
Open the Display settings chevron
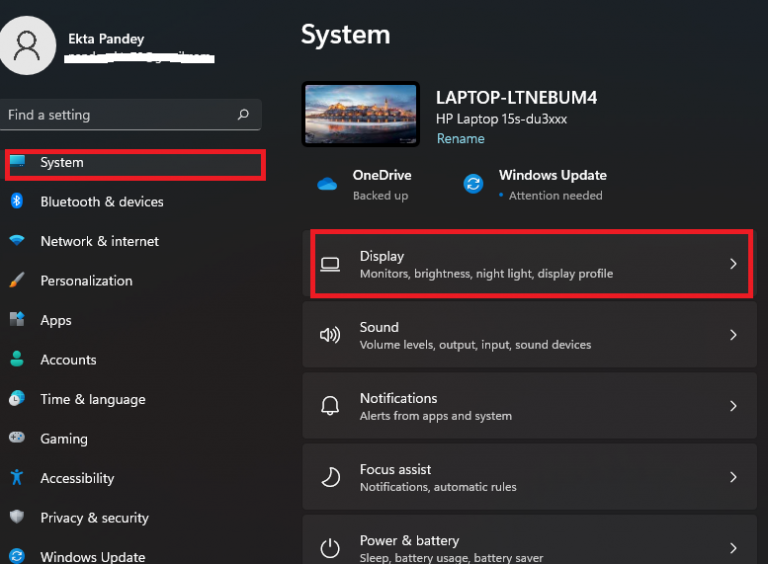(733, 264)
